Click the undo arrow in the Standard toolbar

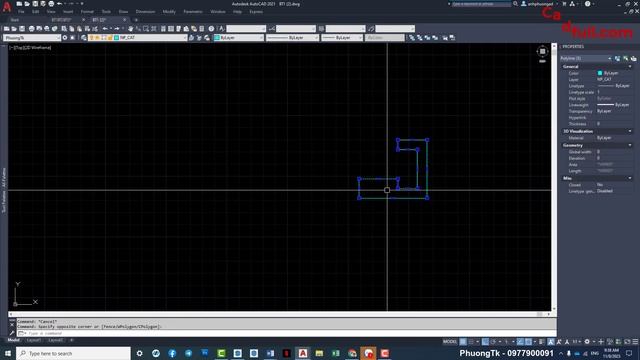(x=105, y=29)
